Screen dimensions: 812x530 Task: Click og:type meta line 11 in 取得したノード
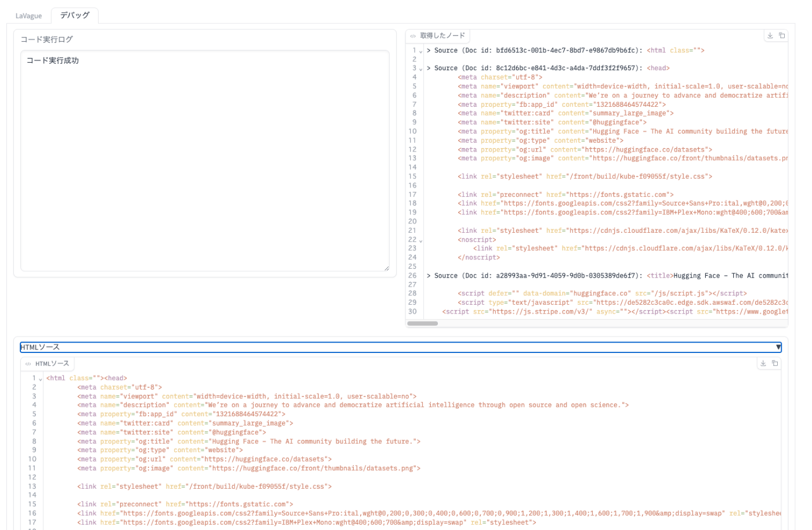click(541, 140)
